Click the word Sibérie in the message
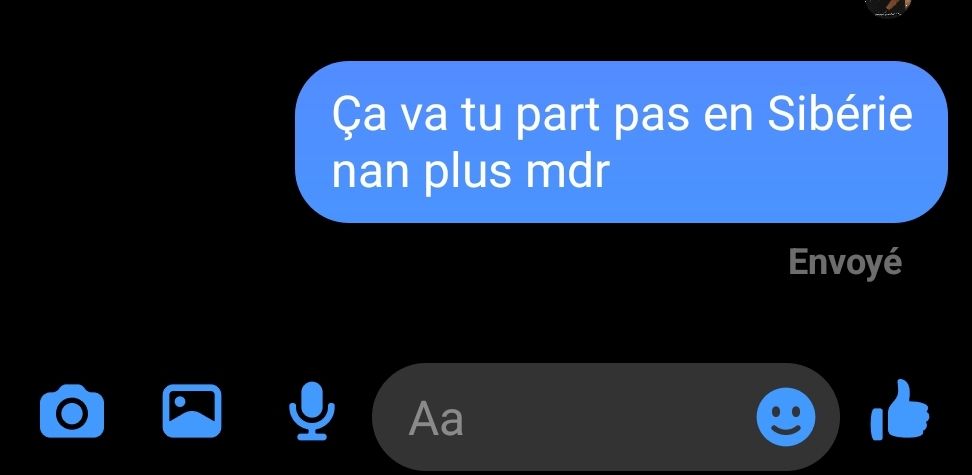This screenshot has height=475, width=972. point(840,115)
